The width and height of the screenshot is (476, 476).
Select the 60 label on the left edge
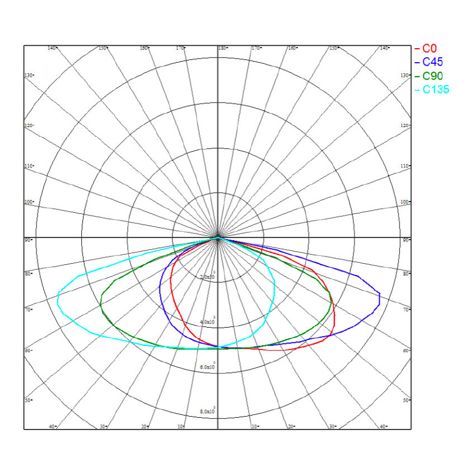pos(27,351)
